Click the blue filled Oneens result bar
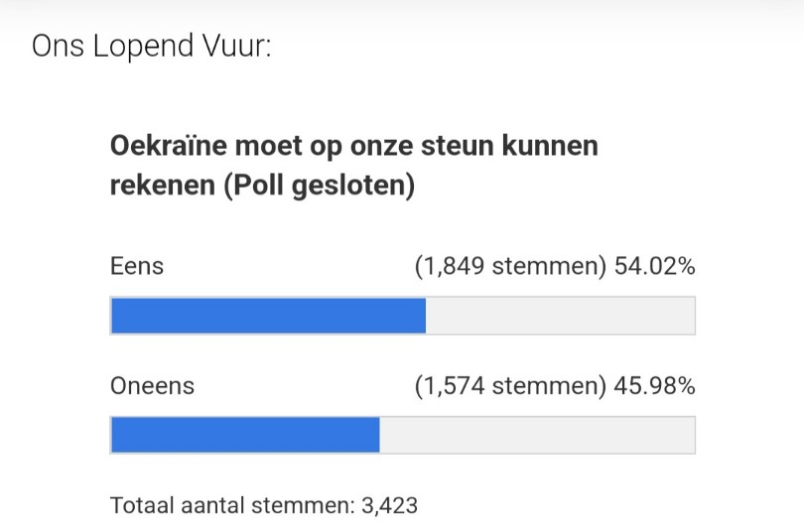The height and width of the screenshot is (532, 804). (x=245, y=435)
